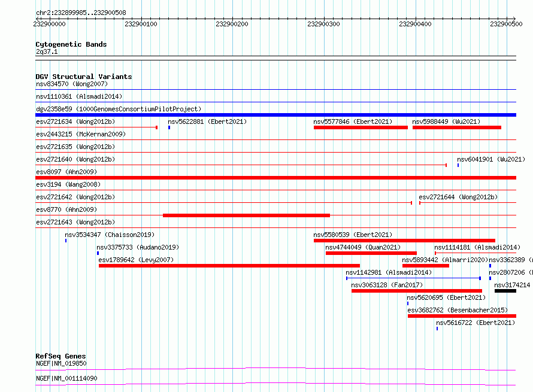The height and width of the screenshot is (392, 533).
Task: Select the nsv6041901 blue marker
Action: [x=458, y=165]
